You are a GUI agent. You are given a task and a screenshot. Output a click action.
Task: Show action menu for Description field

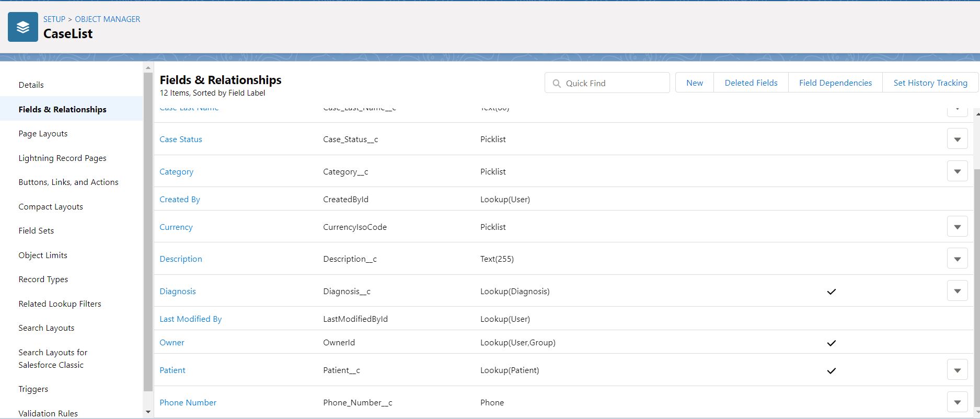coord(957,259)
